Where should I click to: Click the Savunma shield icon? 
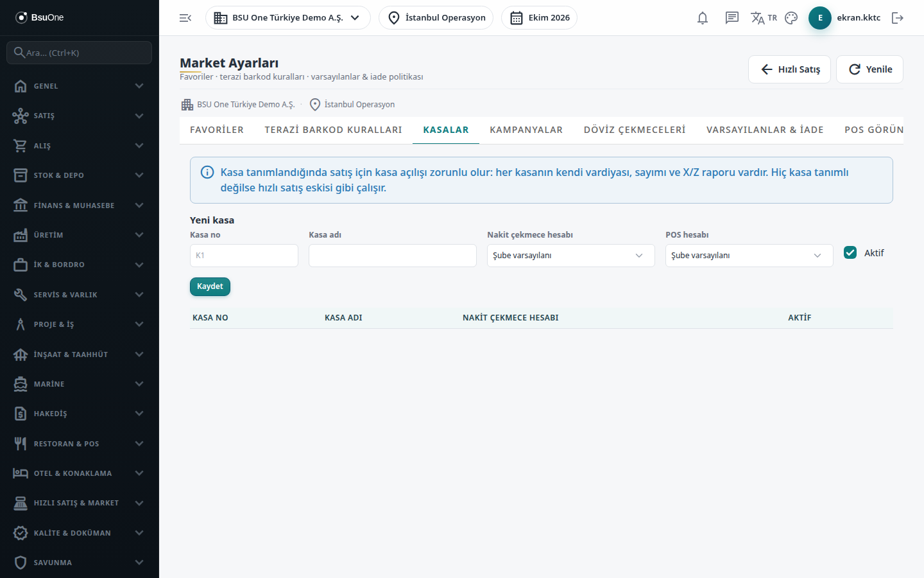(21, 563)
